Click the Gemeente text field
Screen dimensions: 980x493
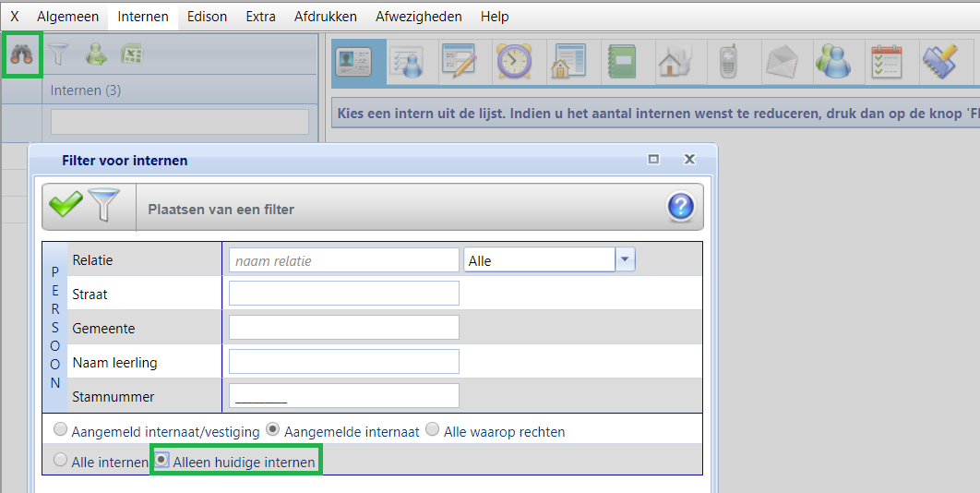tap(343, 328)
